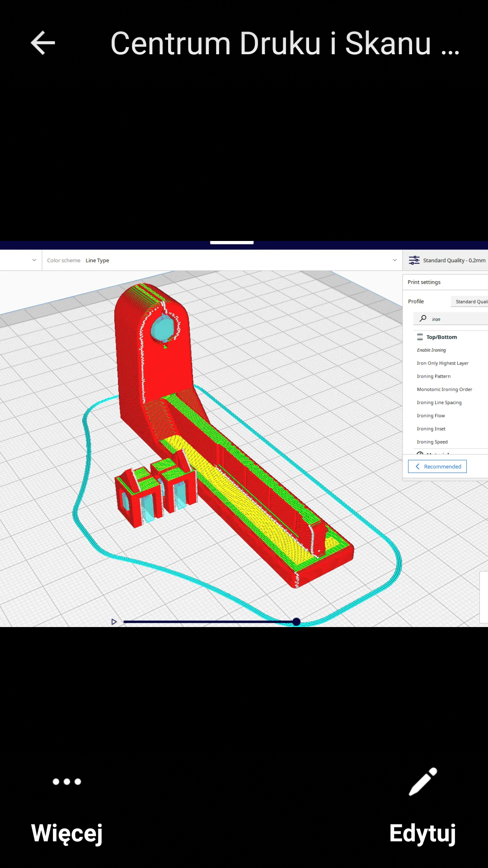Viewport: 488px width, 868px height.
Task: Click the print settings sliders icon
Action: coord(414,260)
